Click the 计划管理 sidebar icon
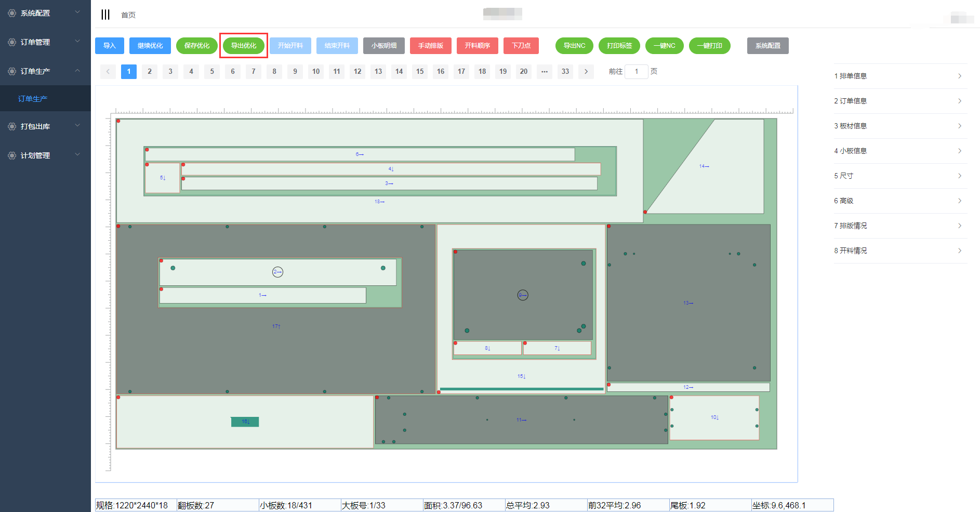Image resolution: width=980 pixels, height=512 pixels. tap(12, 155)
